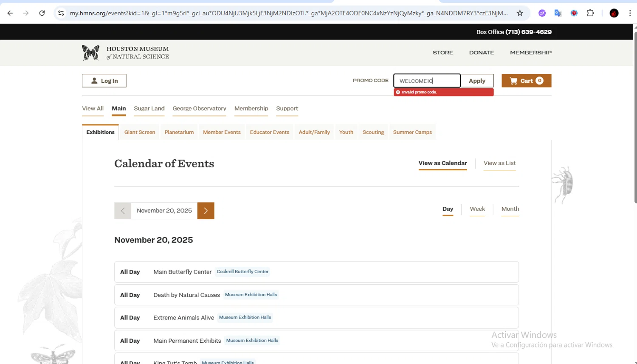Advance to next day arrow
Image resolution: width=637 pixels, height=364 pixels.
206,211
